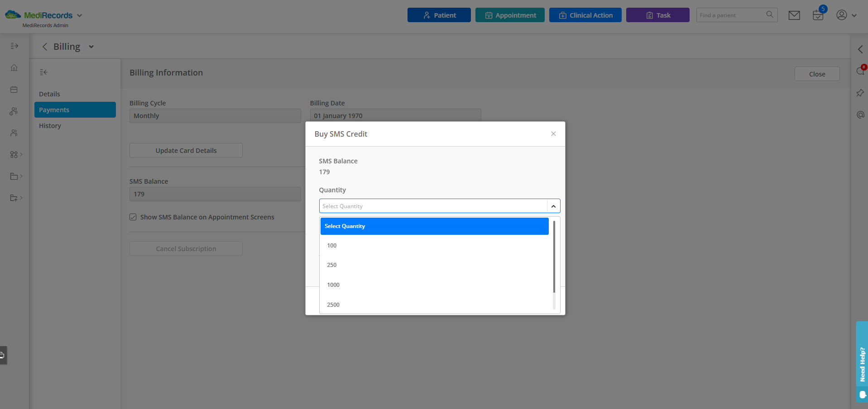868x409 pixels.
Task: Expand the export folder submenu chevron
Action: click(x=21, y=198)
